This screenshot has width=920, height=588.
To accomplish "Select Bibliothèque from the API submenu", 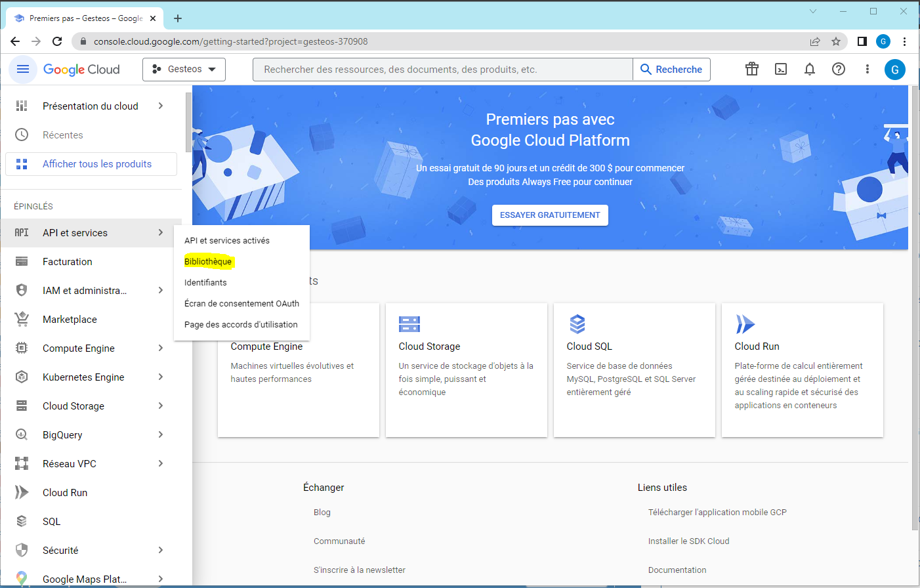I will pyautogui.click(x=208, y=261).
